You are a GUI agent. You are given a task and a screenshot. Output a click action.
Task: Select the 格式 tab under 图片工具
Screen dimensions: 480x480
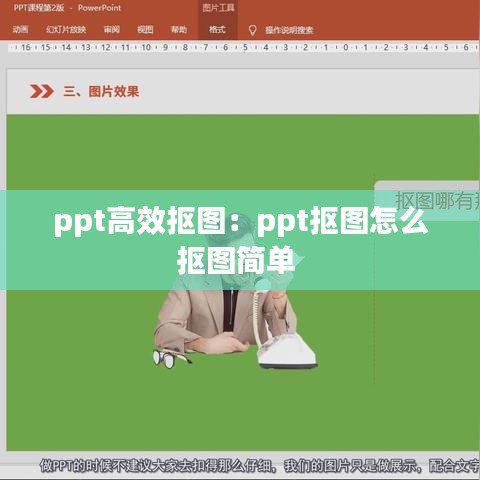pos(217,30)
